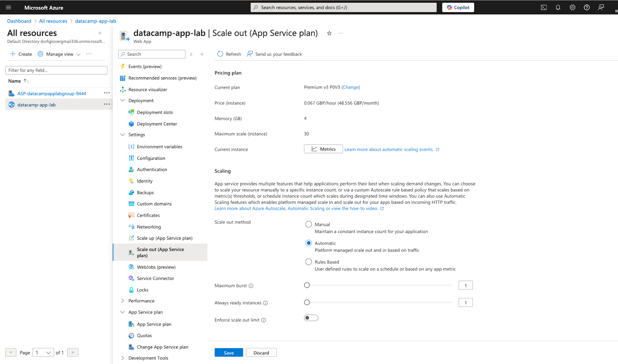This screenshot has height=364, width=618.
Task: Expand the Development Tools section
Action: [x=122, y=358]
